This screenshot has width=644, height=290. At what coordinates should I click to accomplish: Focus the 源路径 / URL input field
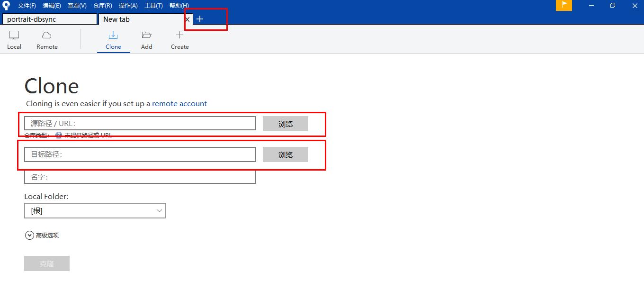[x=140, y=123]
